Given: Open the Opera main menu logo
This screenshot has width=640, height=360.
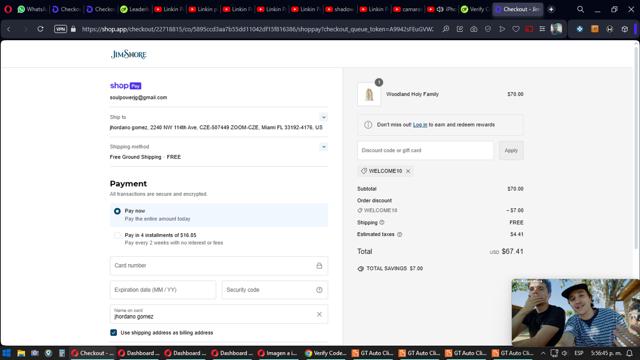Looking at the screenshot, I should [8, 9].
